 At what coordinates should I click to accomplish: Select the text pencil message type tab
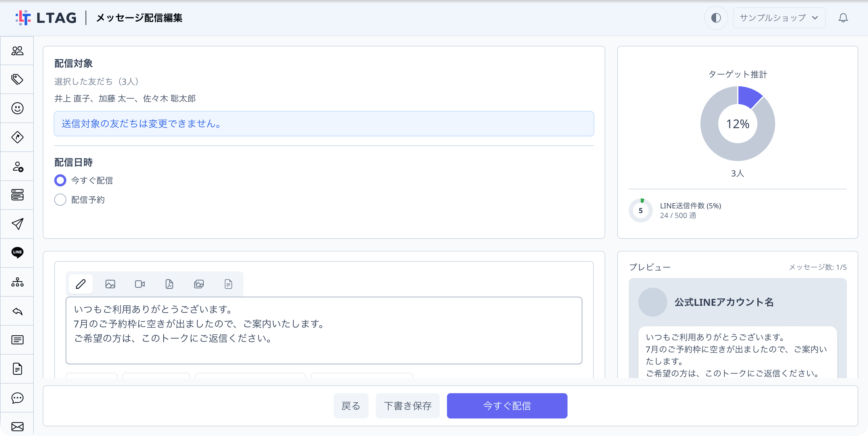point(80,284)
